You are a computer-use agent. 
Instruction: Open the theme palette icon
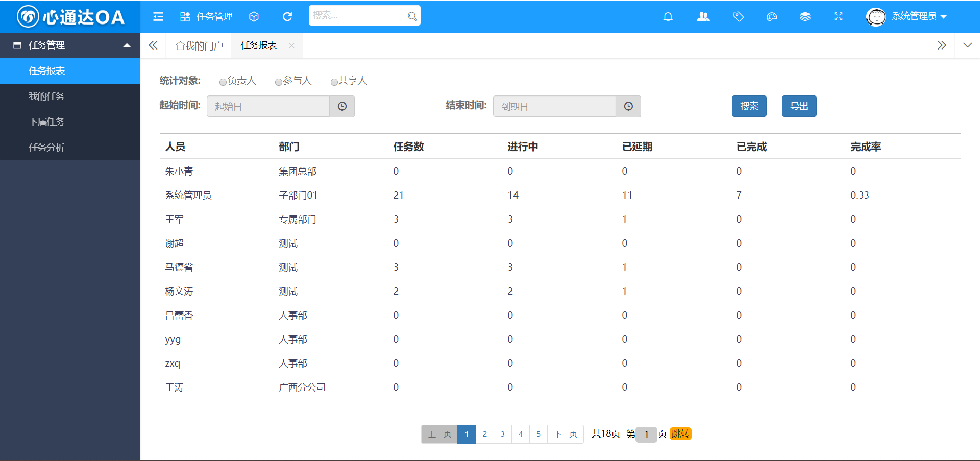coord(772,17)
